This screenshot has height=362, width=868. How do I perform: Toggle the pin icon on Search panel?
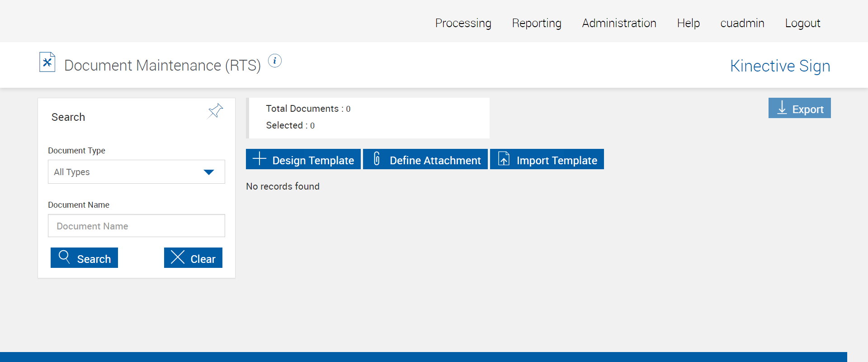coord(215,111)
